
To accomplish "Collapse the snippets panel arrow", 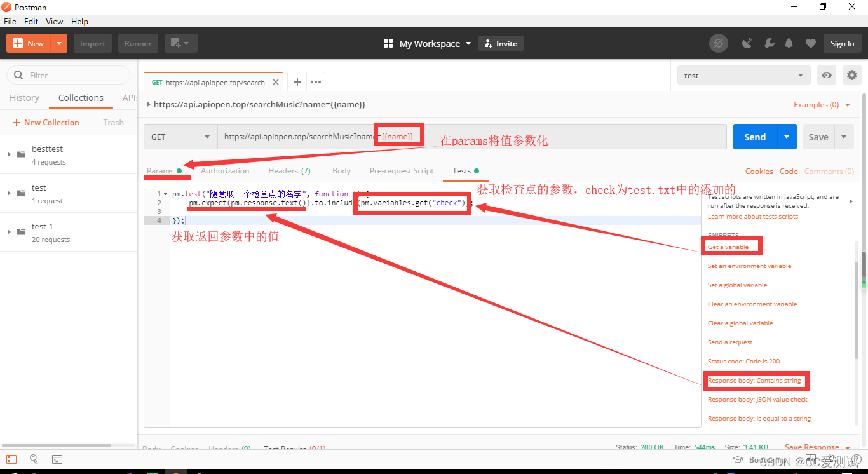I will pos(851,201).
